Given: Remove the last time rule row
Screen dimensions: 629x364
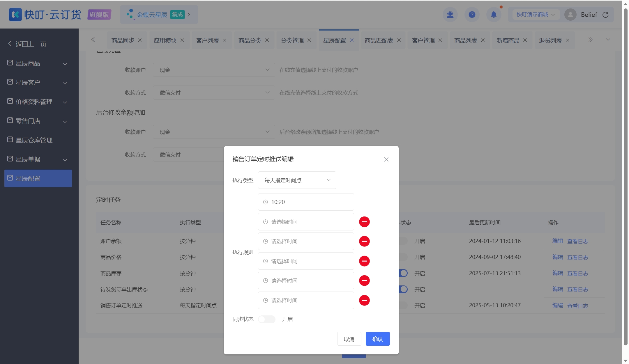Looking at the screenshot, I should pyautogui.click(x=364, y=300).
